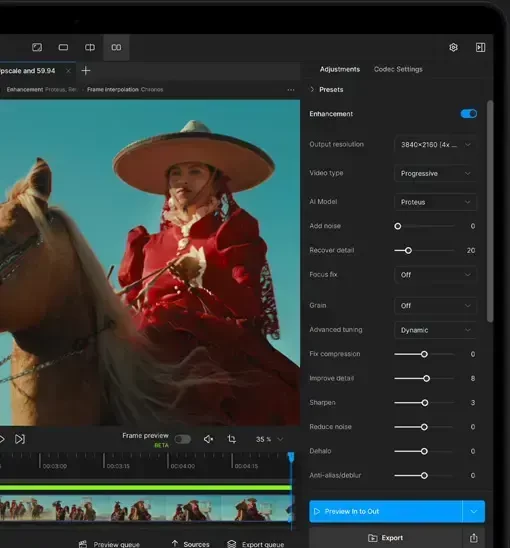The height and width of the screenshot is (548, 510).
Task: Expand the Presets section
Action: 326,89
